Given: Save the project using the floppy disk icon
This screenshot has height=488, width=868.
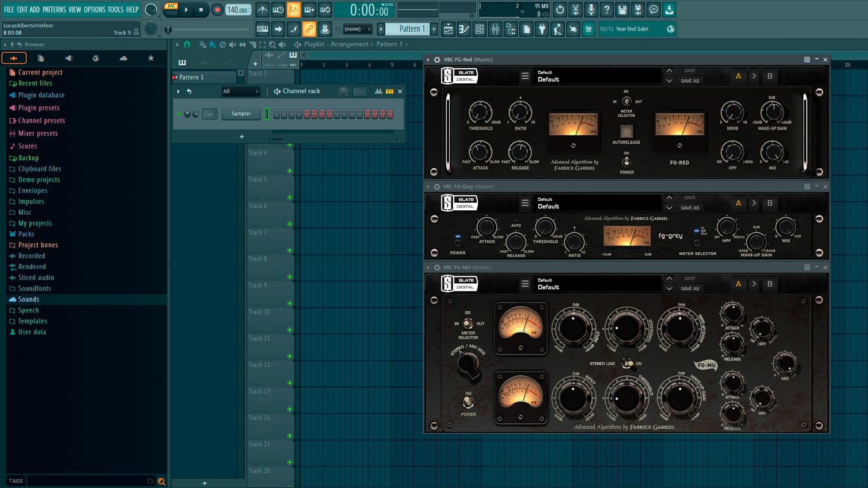Looking at the screenshot, I should (622, 10).
